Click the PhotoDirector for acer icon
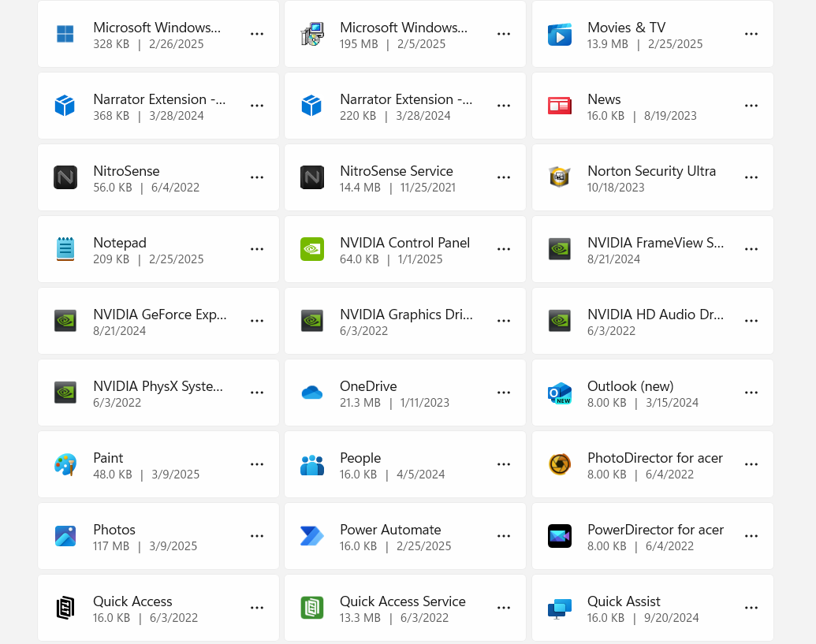Screen dimensions: 816x644 [x=560, y=464]
